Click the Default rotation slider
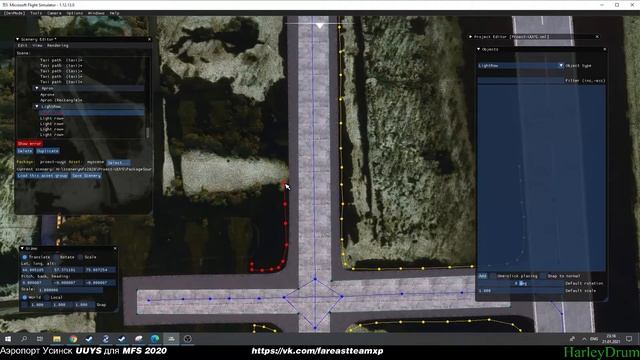This screenshot has height=360, width=640. 520,283
